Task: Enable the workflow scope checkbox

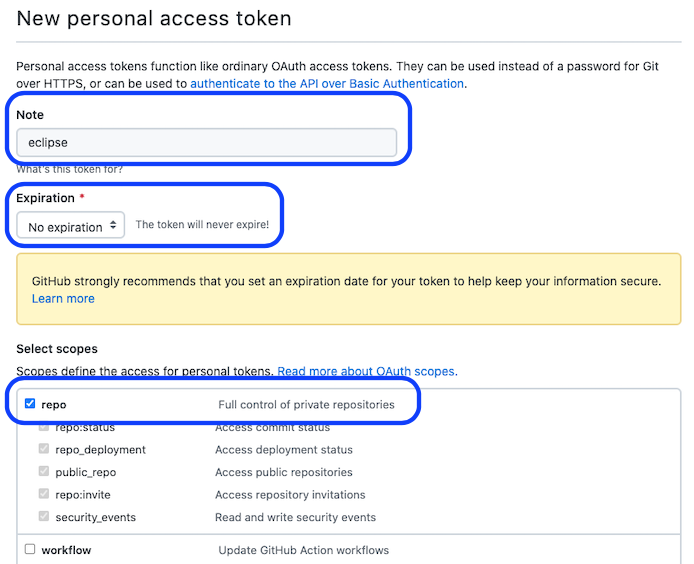Action: (30, 550)
